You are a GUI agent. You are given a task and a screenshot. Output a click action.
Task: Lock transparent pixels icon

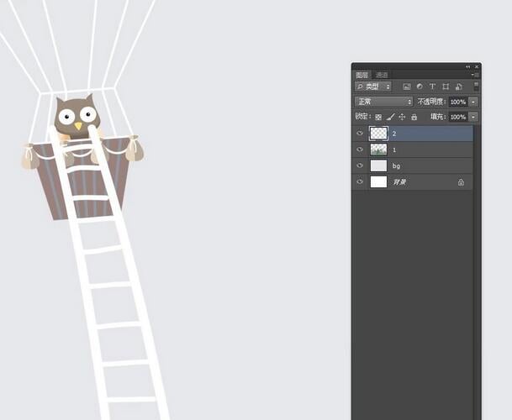[x=378, y=117]
